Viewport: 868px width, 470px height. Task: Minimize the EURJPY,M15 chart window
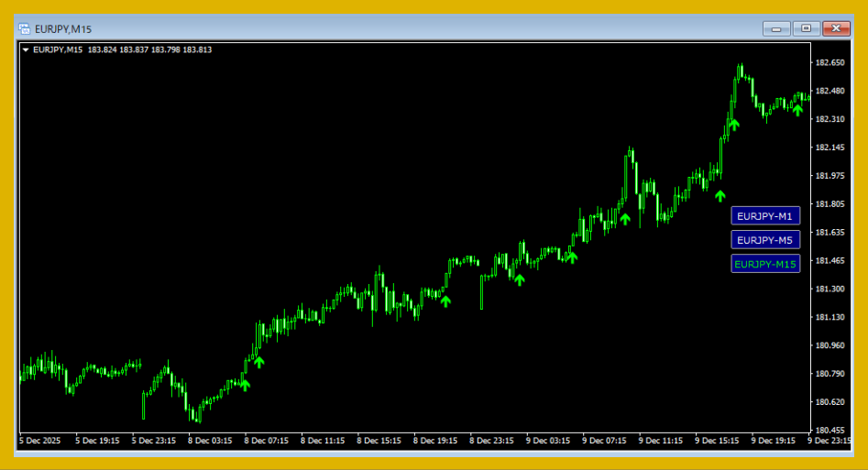point(776,28)
